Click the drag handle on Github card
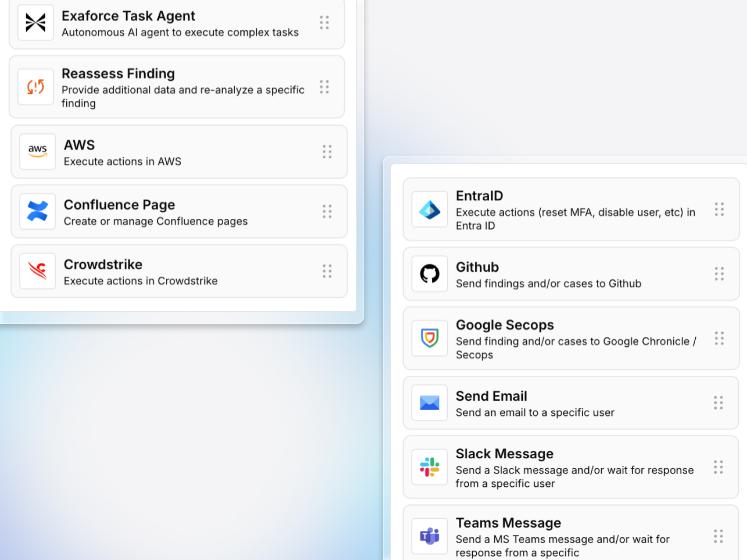The width and height of the screenshot is (747, 560). pos(719,274)
